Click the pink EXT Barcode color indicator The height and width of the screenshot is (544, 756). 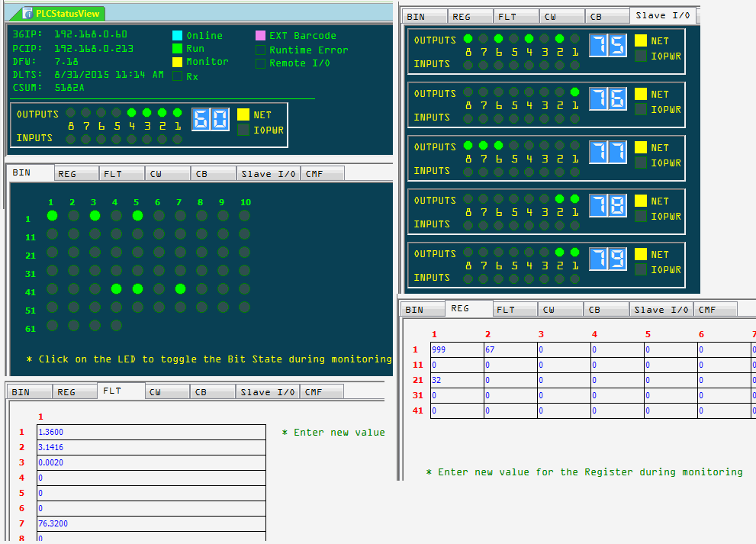click(260, 36)
